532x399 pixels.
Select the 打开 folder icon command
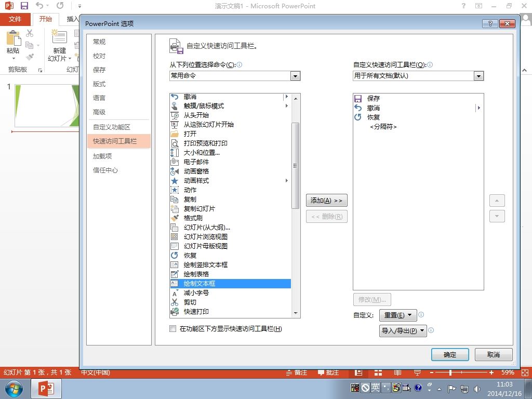tap(175, 134)
